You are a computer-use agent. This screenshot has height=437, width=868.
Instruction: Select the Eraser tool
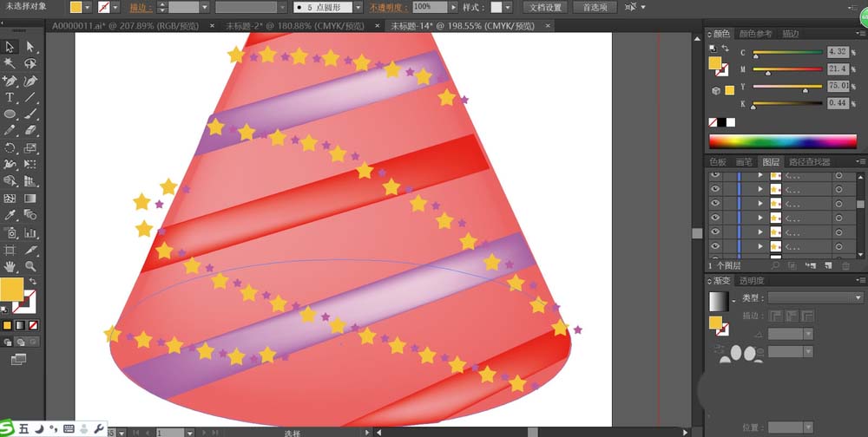[x=30, y=131]
